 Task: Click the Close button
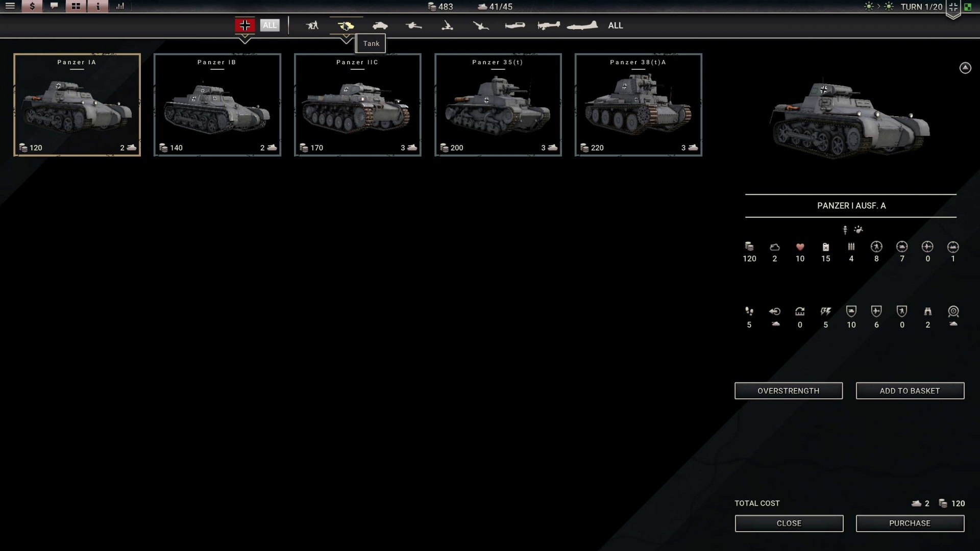[x=789, y=523]
